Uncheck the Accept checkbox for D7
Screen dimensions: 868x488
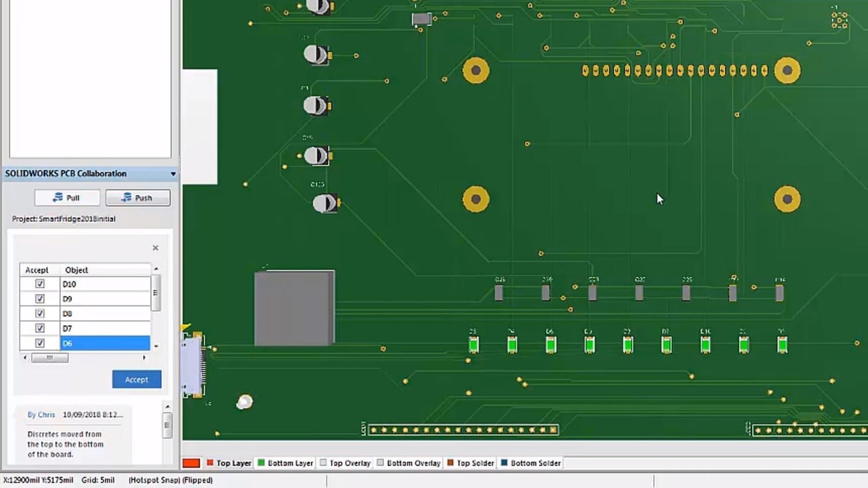click(39, 328)
